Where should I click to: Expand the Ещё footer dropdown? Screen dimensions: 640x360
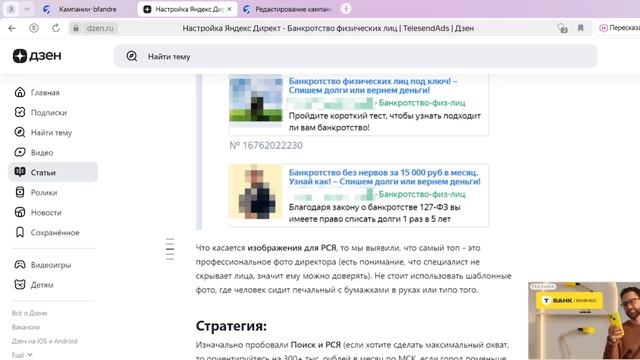[x=22, y=355]
